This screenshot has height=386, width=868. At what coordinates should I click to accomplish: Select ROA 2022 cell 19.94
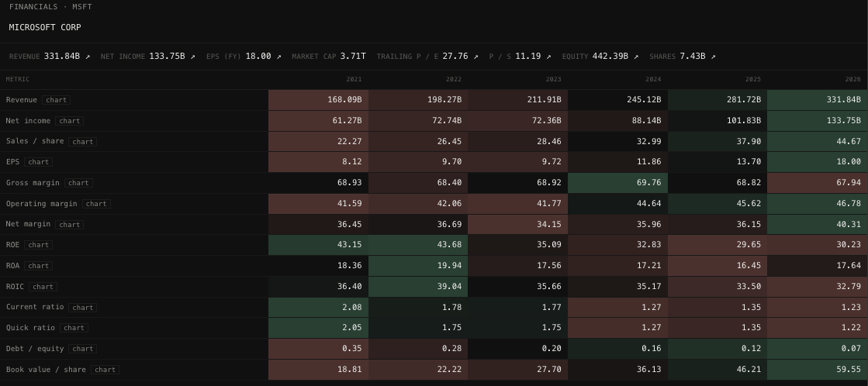[418, 266]
